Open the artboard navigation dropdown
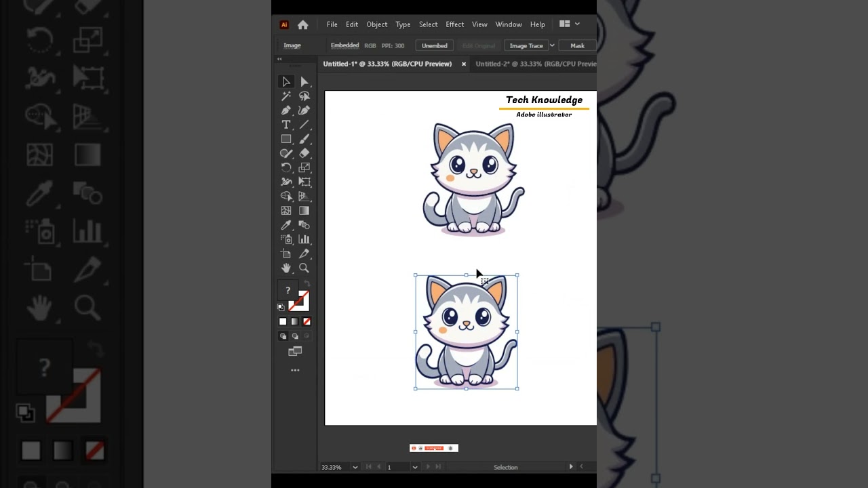 414,467
